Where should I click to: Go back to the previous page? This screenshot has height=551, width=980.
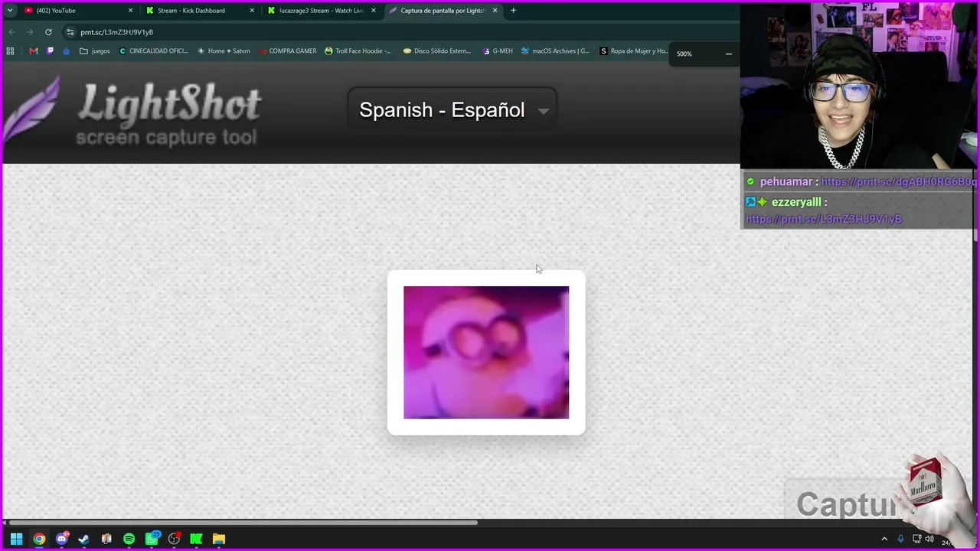[x=11, y=32]
